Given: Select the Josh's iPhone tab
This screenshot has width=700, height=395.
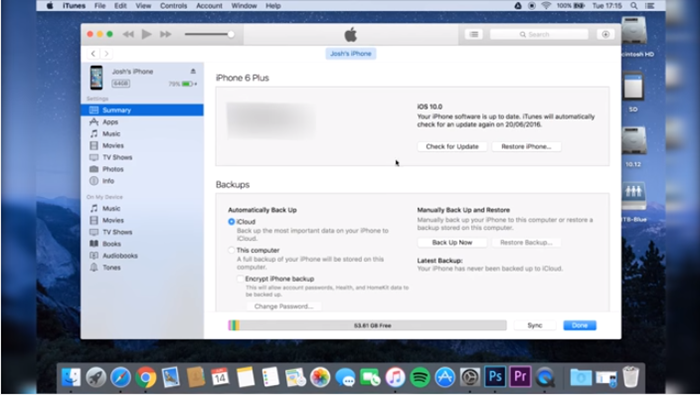Looking at the screenshot, I should [350, 54].
